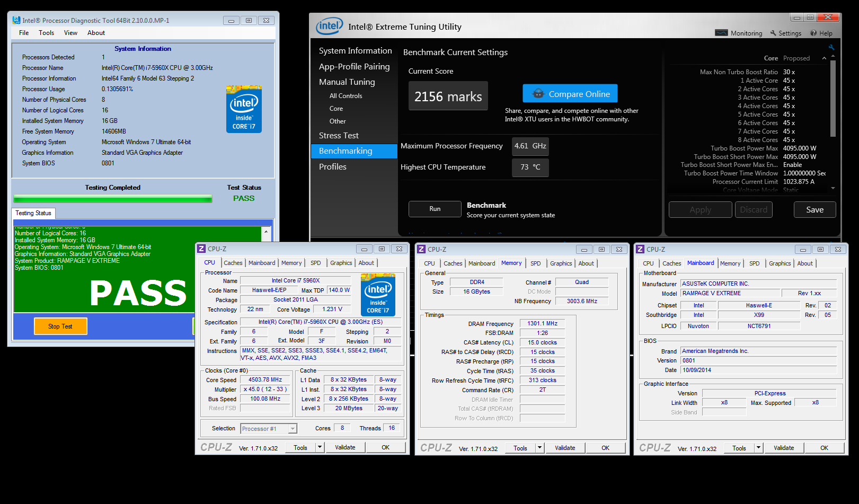Open the Monitoring icon in Intel XTU
This screenshot has height=504, width=859.
721,33
